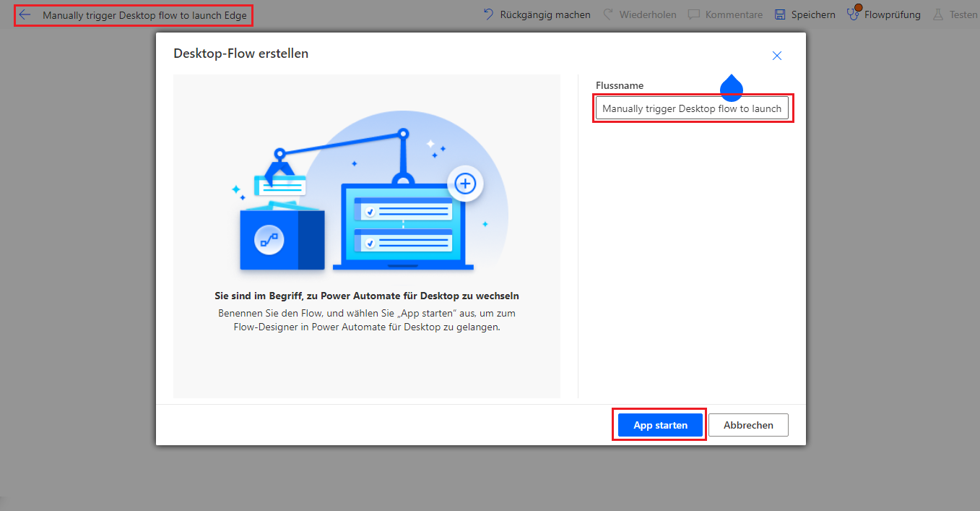This screenshot has height=511, width=980.
Task: Click the Flussname label
Action: tap(620, 85)
